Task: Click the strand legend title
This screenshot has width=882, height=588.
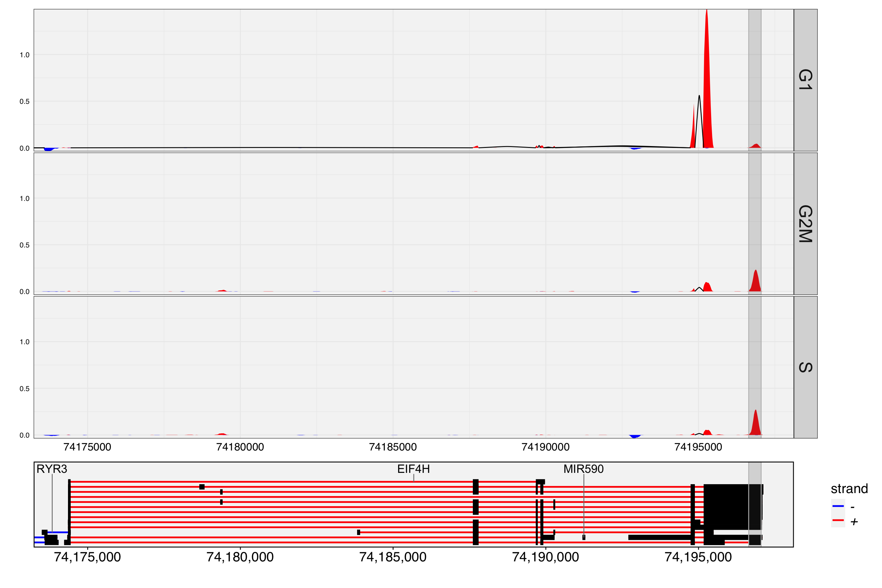Action: (849, 489)
